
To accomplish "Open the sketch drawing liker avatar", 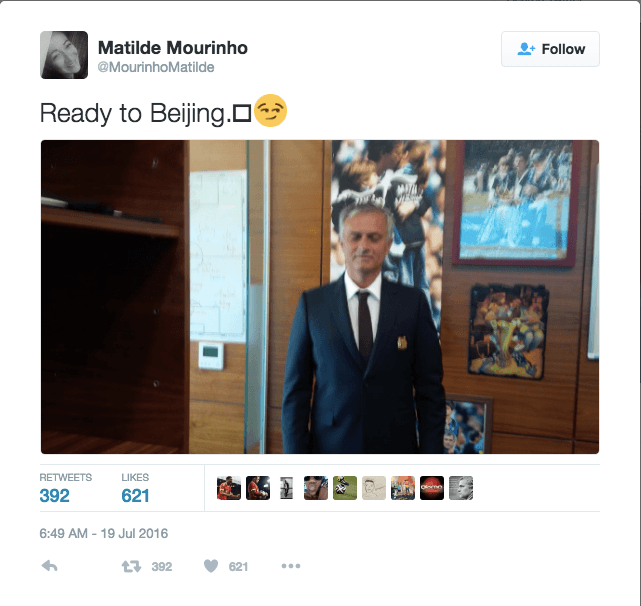I will 374,488.
